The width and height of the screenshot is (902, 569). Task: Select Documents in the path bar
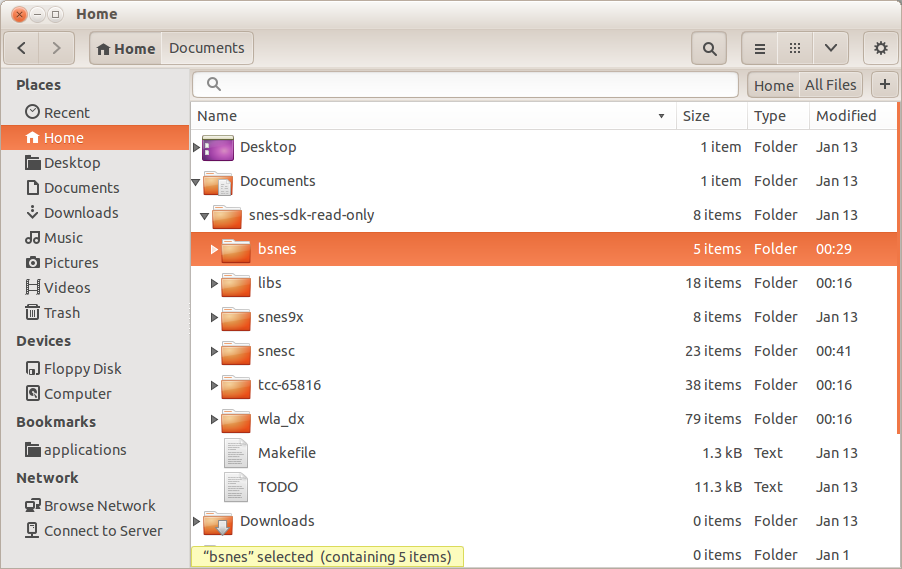point(206,48)
